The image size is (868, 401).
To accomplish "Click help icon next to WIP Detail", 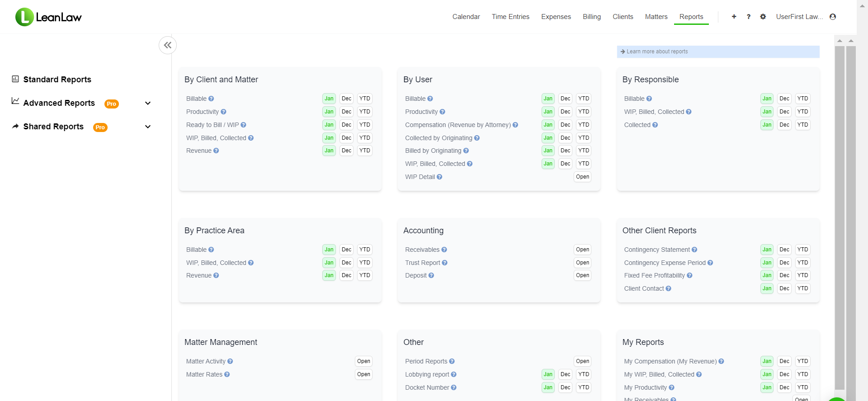I will pos(439,177).
